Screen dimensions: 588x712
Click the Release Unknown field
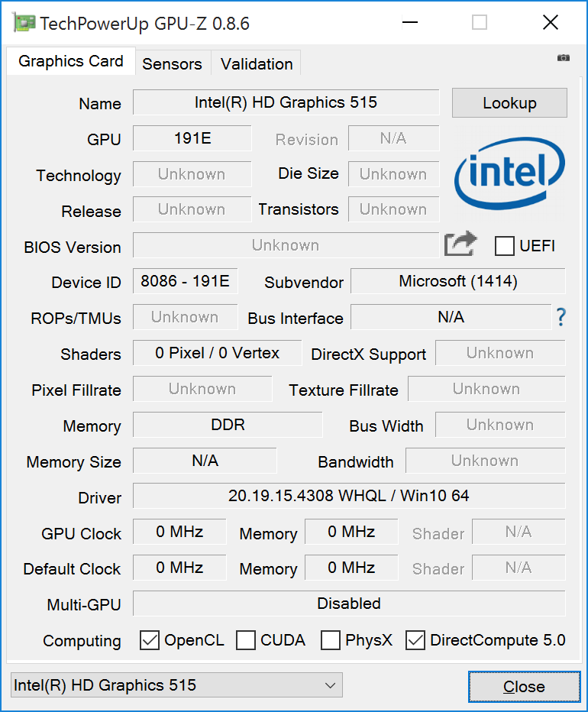pos(192,209)
